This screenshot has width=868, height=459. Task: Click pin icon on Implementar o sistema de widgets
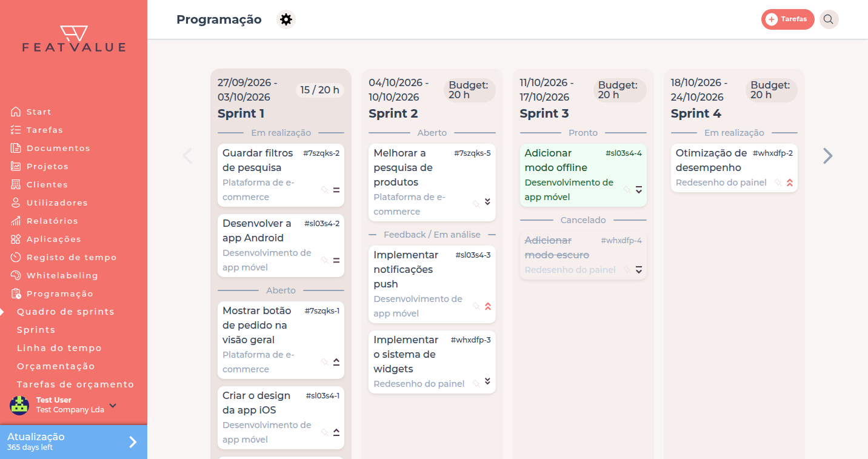(476, 384)
